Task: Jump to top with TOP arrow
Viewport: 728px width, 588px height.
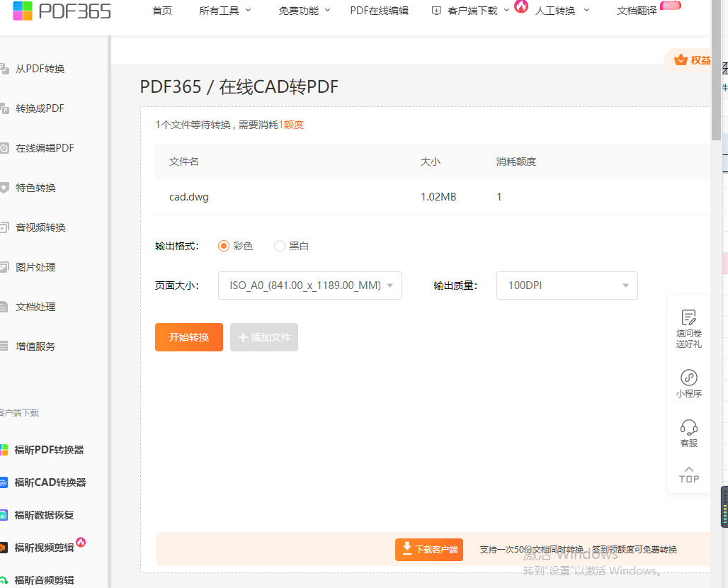Action: coord(689,475)
